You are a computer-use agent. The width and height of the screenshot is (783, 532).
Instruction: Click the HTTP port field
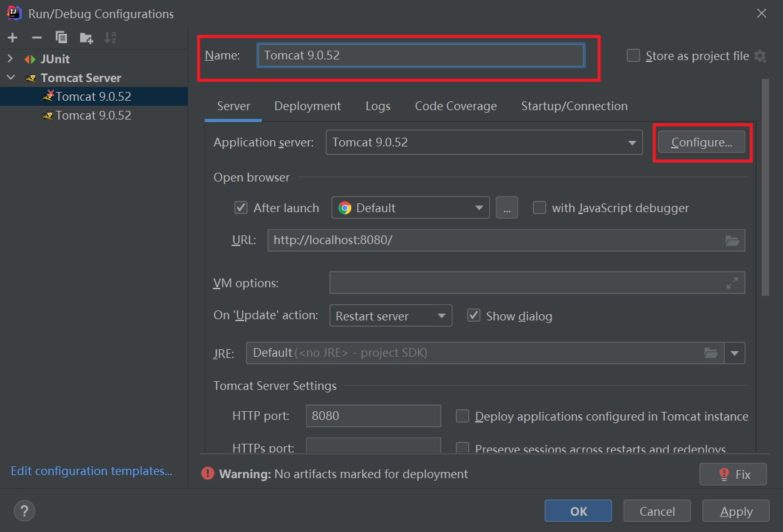point(373,416)
